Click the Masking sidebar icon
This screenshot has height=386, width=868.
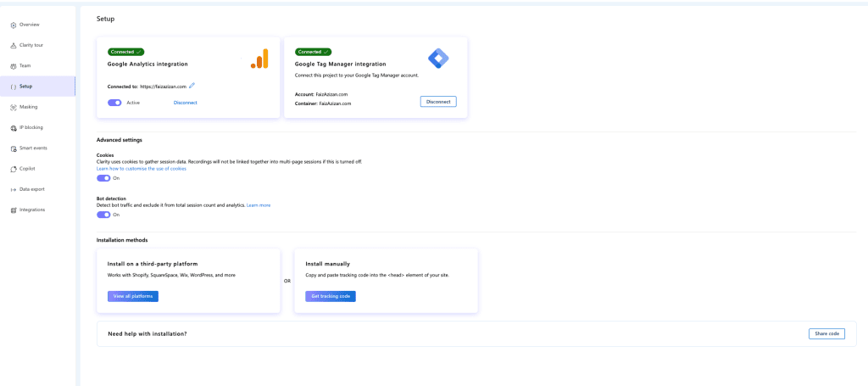coord(14,107)
